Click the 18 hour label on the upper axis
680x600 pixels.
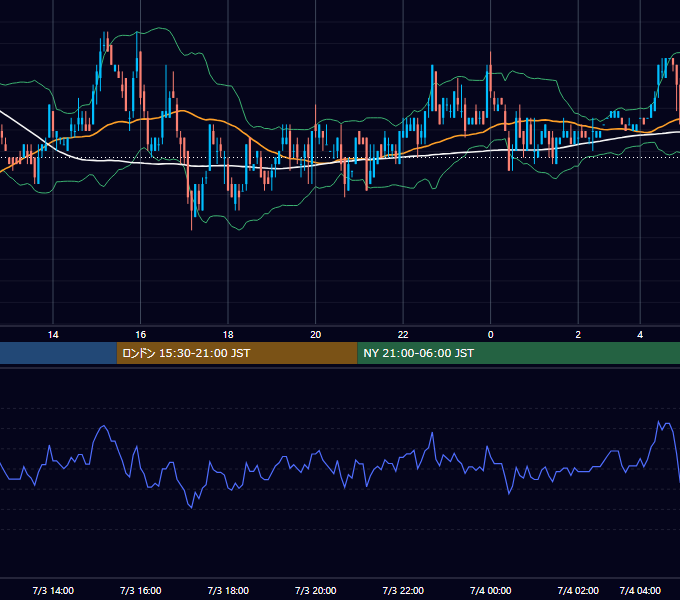[x=228, y=335]
